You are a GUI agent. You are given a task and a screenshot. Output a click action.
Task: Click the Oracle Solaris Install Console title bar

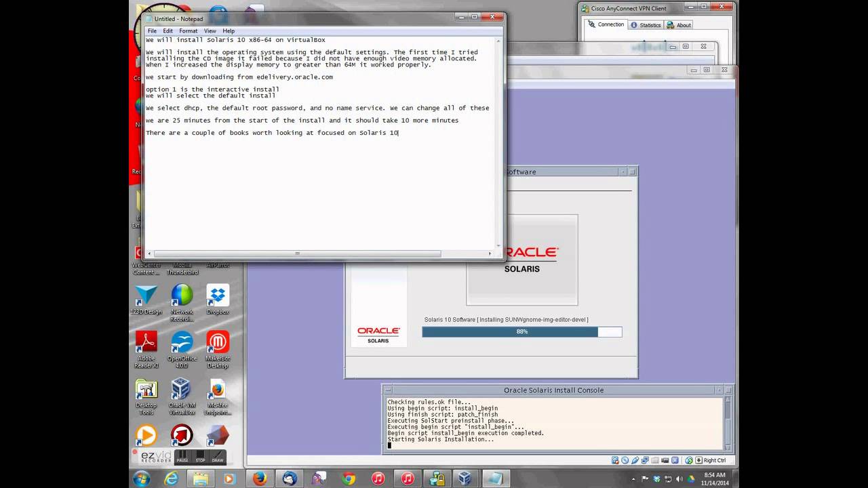(x=553, y=390)
